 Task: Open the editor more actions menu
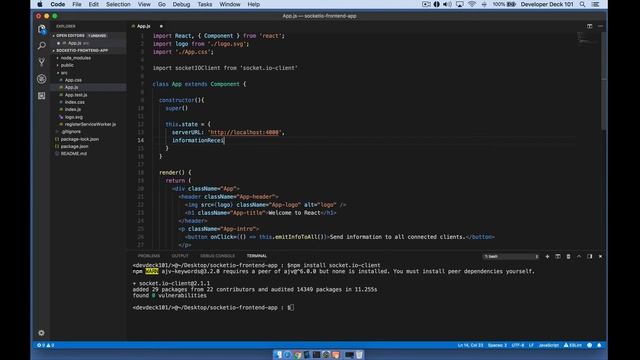tap(600, 26)
